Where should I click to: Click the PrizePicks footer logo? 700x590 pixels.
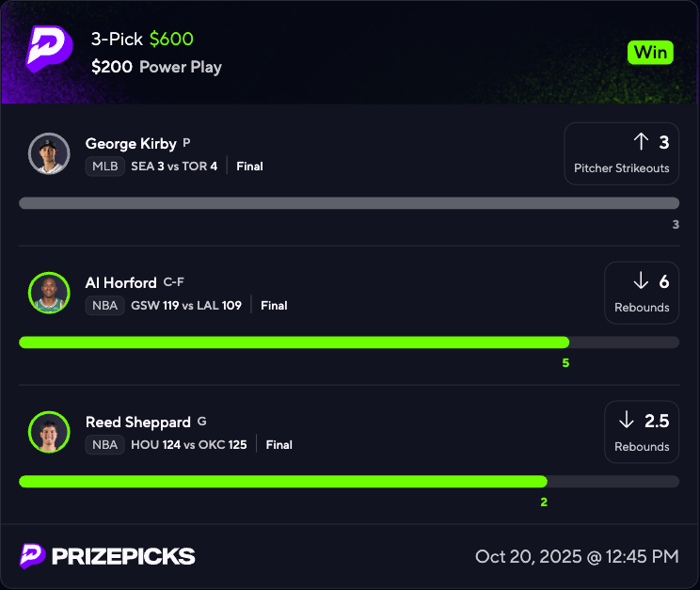[107, 555]
